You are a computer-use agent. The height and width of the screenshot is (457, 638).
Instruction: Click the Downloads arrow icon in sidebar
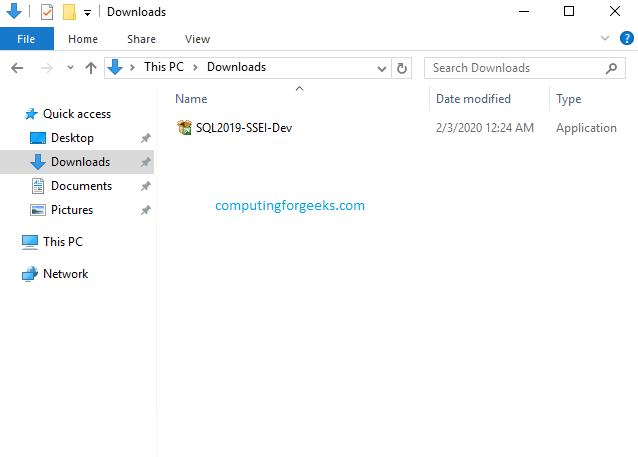click(x=38, y=162)
